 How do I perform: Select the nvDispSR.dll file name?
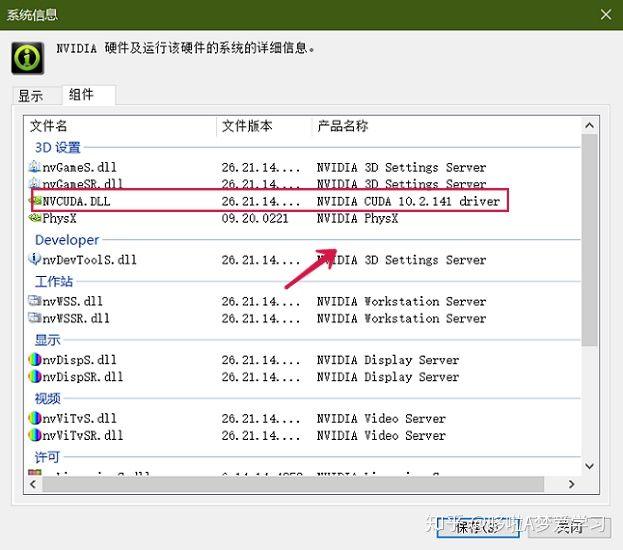click(x=83, y=377)
